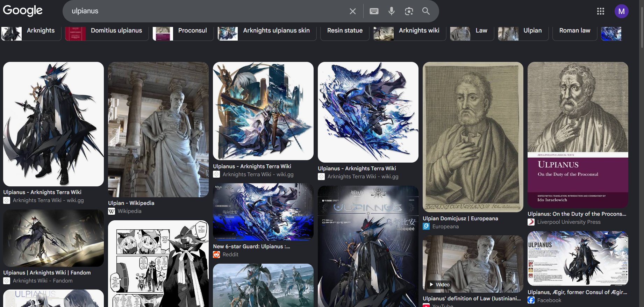This screenshot has width=644, height=307.
Task: Submit search with the magnifying glass icon
Action: pyautogui.click(x=426, y=11)
